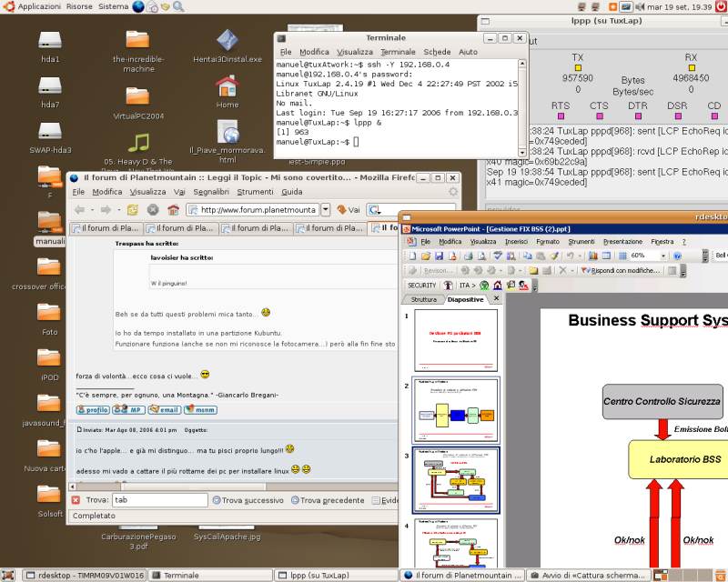
Task: Click the CTS indicator square in lppp
Action: tap(600, 116)
